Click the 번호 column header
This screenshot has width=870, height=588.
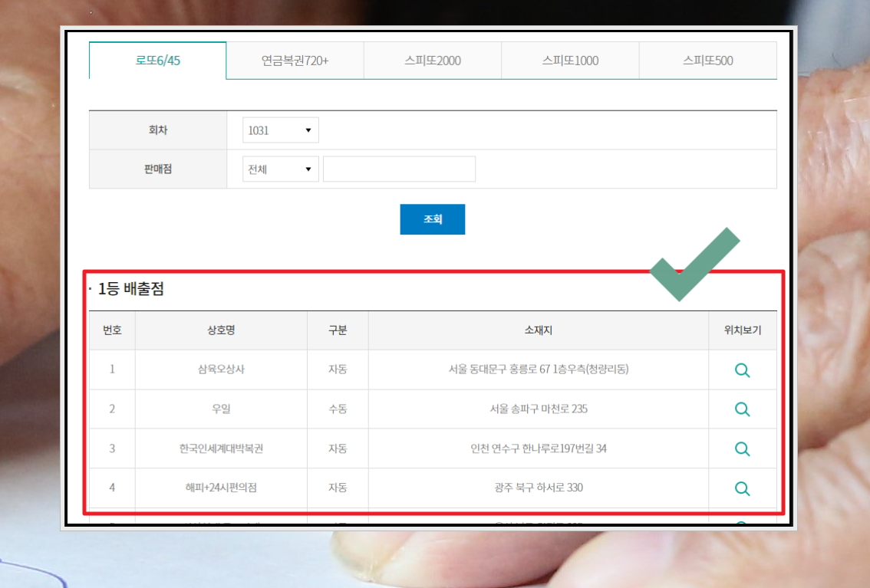112,330
